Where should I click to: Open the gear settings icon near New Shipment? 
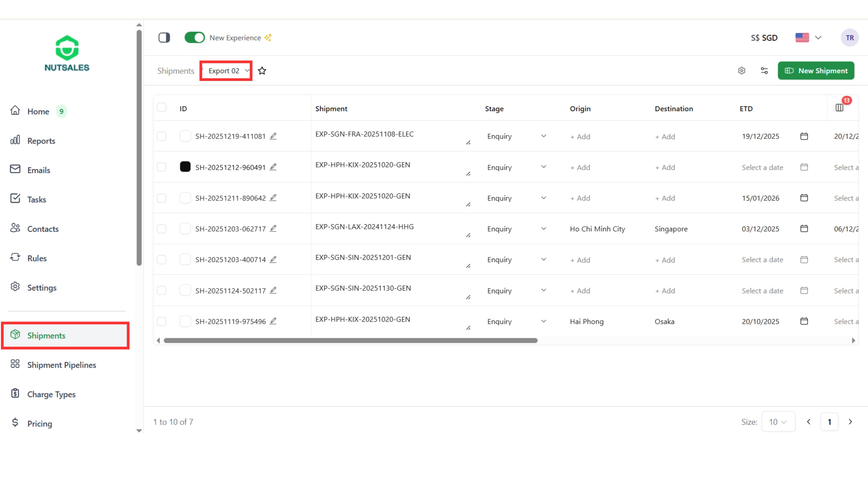tap(741, 71)
